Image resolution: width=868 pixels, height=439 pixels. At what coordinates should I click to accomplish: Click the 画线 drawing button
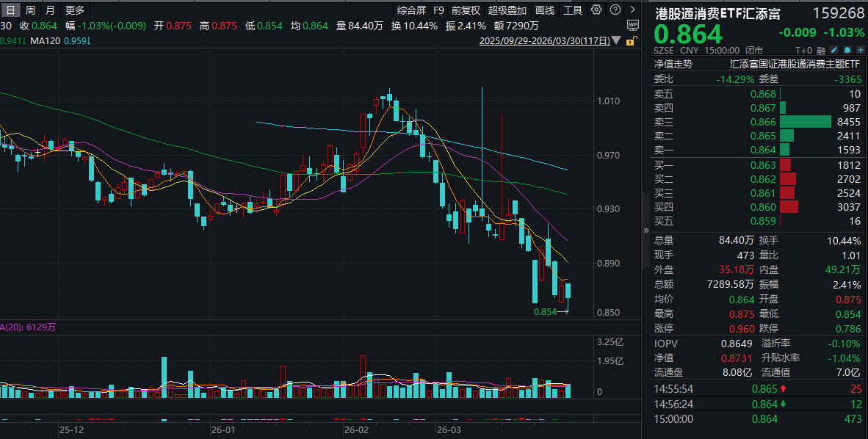(545, 10)
